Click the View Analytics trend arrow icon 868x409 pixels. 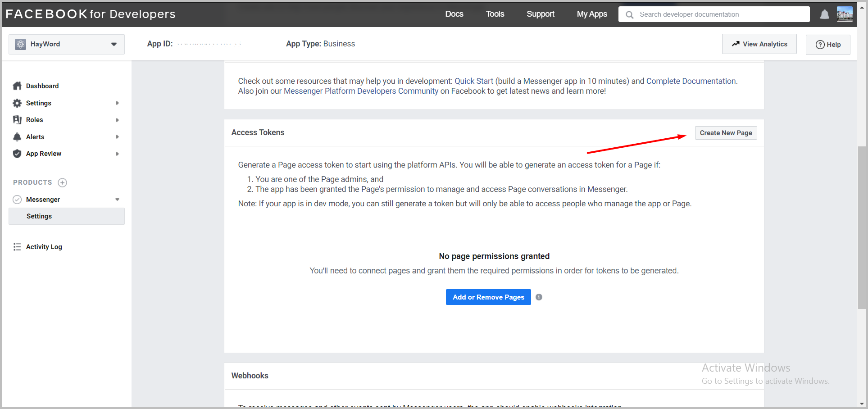736,44
